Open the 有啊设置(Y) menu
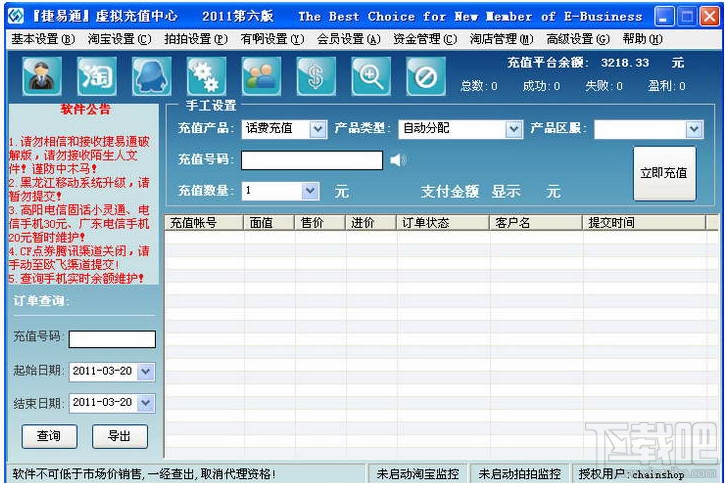This screenshot has width=725, height=483. pyautogui.click(x=272, y=39)
